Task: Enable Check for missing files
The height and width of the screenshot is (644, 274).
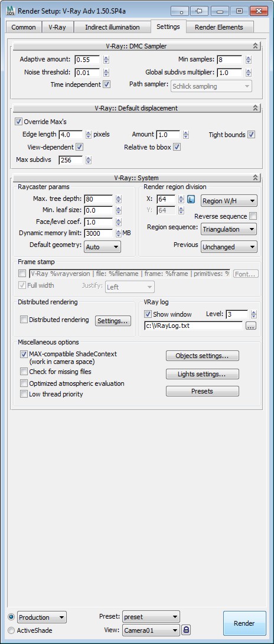Action: coord(24,372)
